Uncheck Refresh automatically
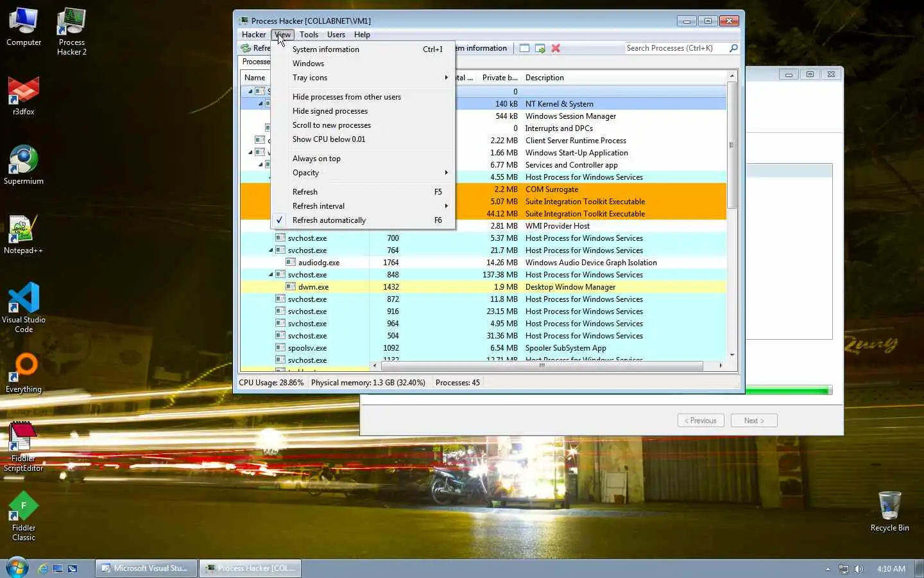The image size is (924, 578). click(363, 220)
